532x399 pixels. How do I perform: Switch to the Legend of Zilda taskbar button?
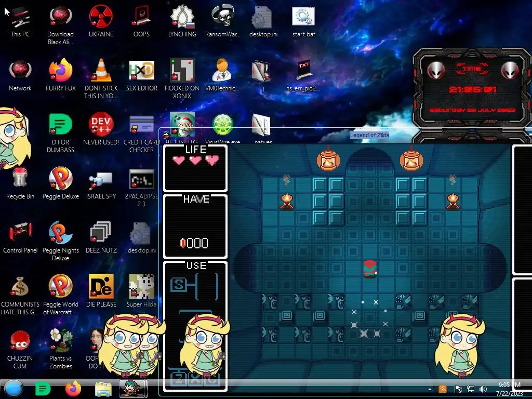134,389
